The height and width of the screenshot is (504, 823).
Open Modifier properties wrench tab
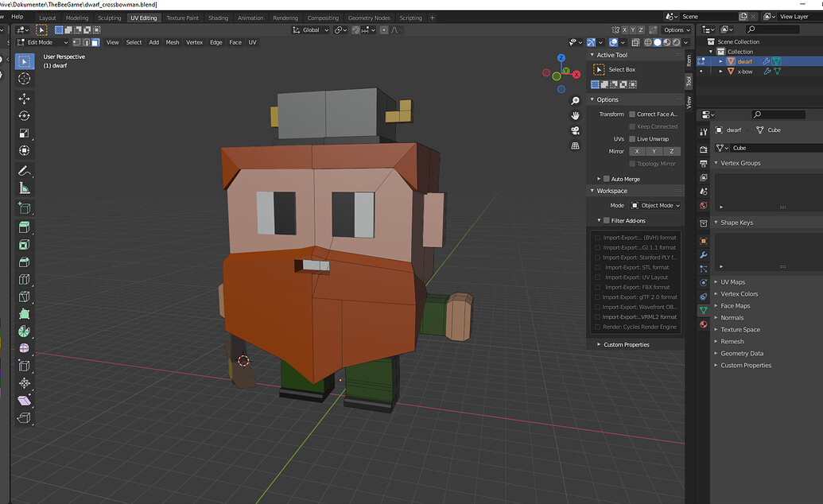point(704,255)
